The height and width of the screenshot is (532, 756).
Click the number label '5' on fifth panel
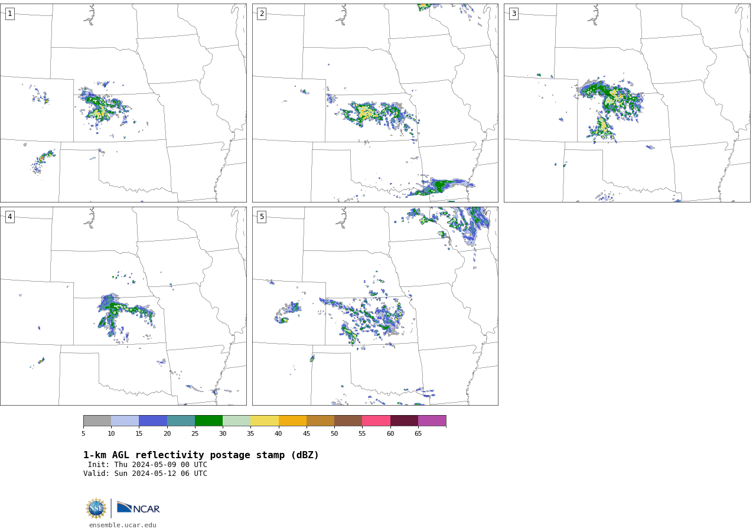(x=262, y=217)
